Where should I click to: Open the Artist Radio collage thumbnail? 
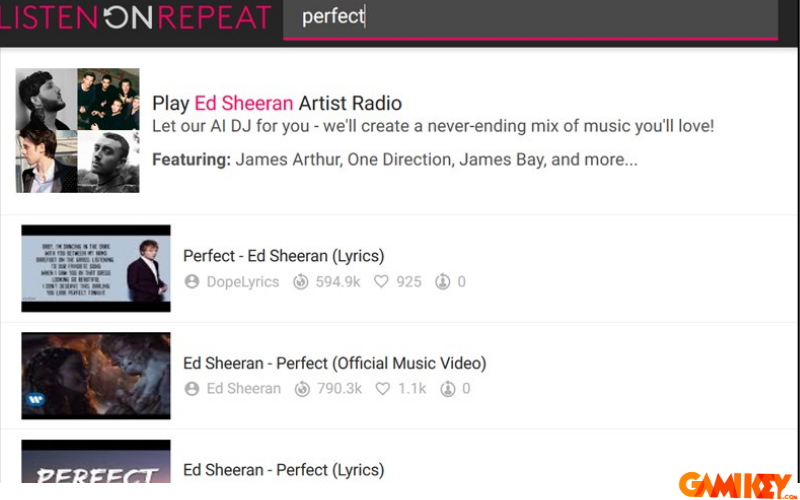click(78, 130)
